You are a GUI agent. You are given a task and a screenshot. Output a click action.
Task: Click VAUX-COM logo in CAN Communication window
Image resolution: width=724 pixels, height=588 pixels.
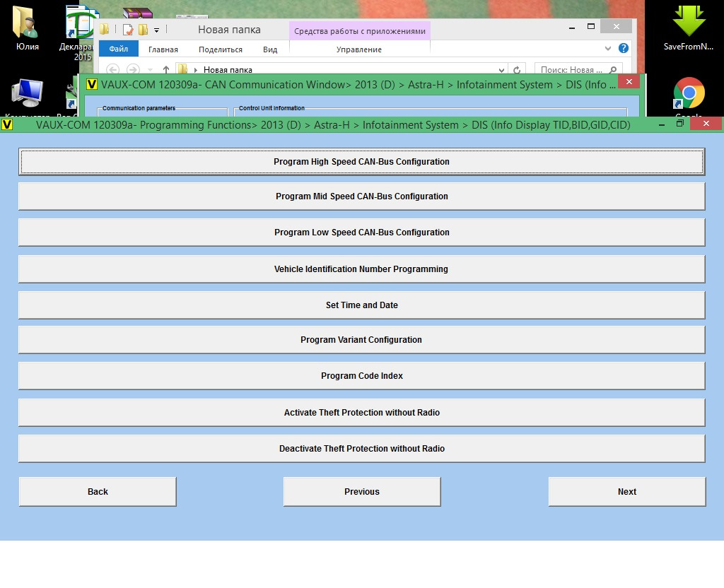point(92,85)
